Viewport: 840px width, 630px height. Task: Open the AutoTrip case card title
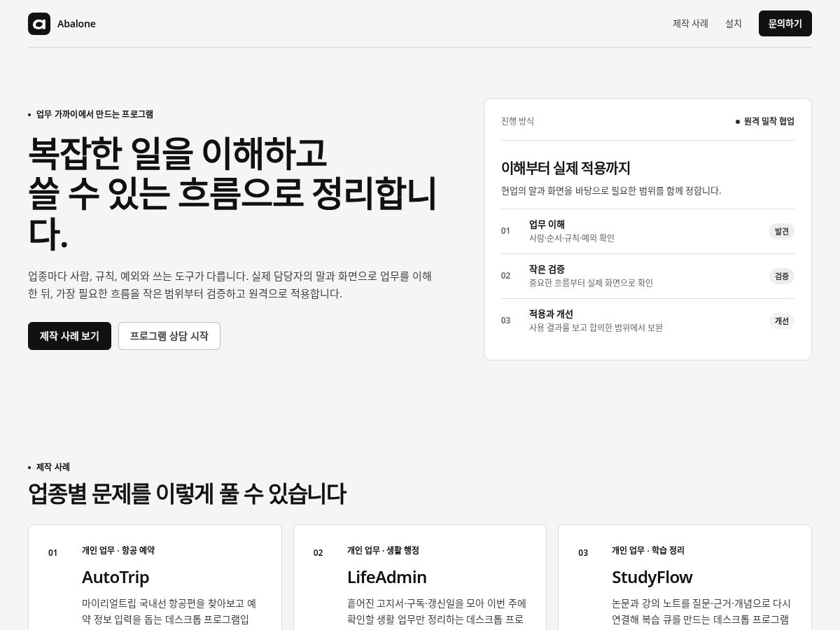pyautogui.click(x=115, y=577)
